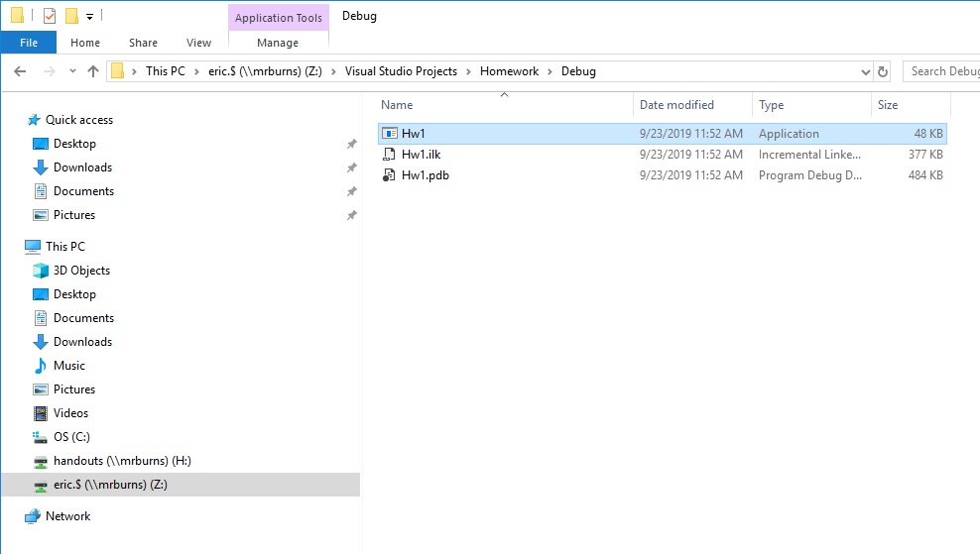Open the recent locations dropdown arrow
Image resolution: width=980 pixels, height=554 pixels.
click(72, 71)
